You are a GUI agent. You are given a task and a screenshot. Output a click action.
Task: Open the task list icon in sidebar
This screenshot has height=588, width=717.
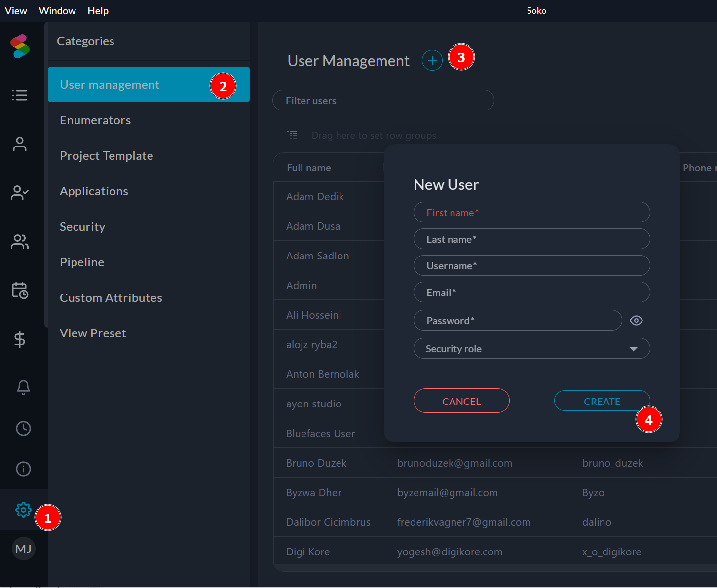click(x=20, y=95)
